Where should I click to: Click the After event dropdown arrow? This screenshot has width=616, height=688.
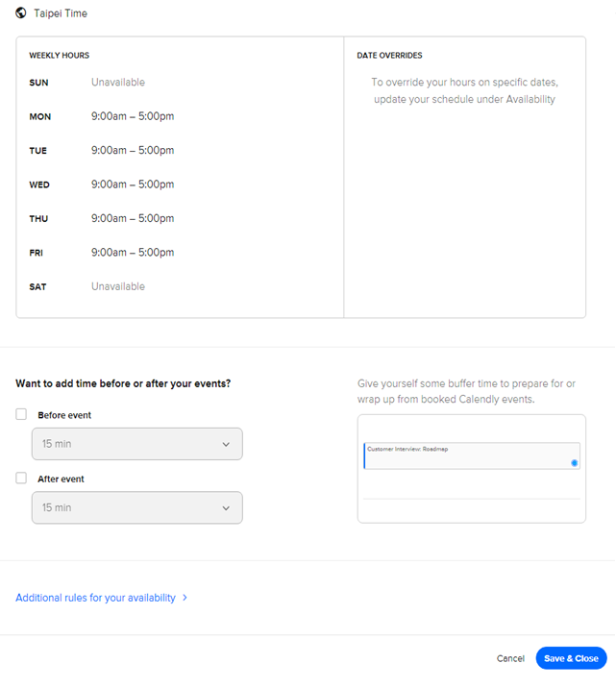226,508
